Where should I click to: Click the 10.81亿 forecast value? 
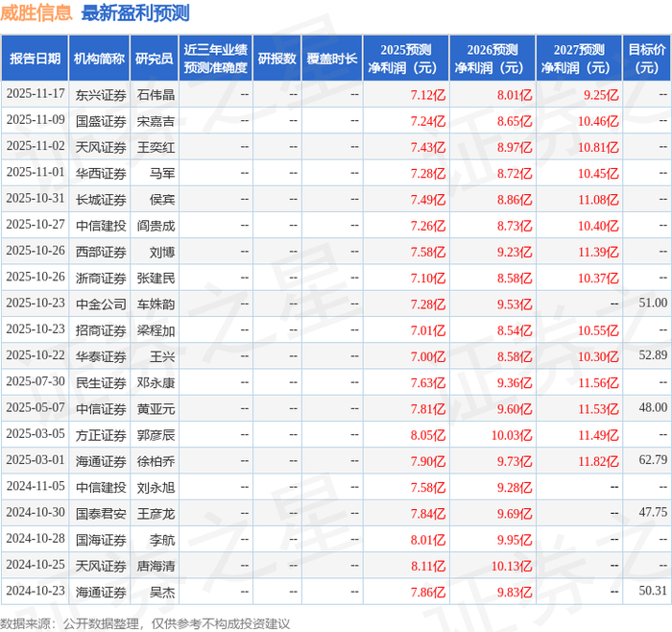598,147
